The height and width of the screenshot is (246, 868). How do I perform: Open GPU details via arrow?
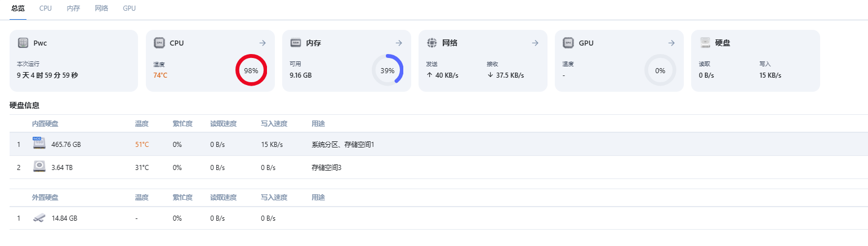click(x=671, y=43)
